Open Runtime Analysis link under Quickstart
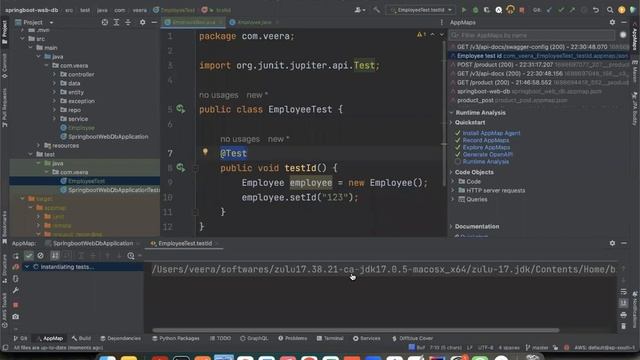640x360 pixels. pos(486,162)
